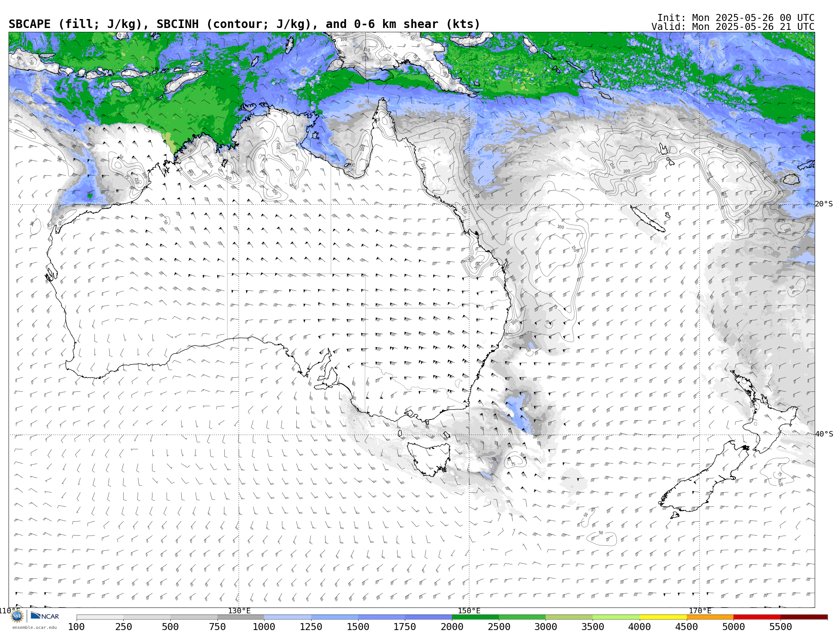Click the olive green 3000-3500 colorbar swatch
The image size is (840, 632).
(569, 617)
